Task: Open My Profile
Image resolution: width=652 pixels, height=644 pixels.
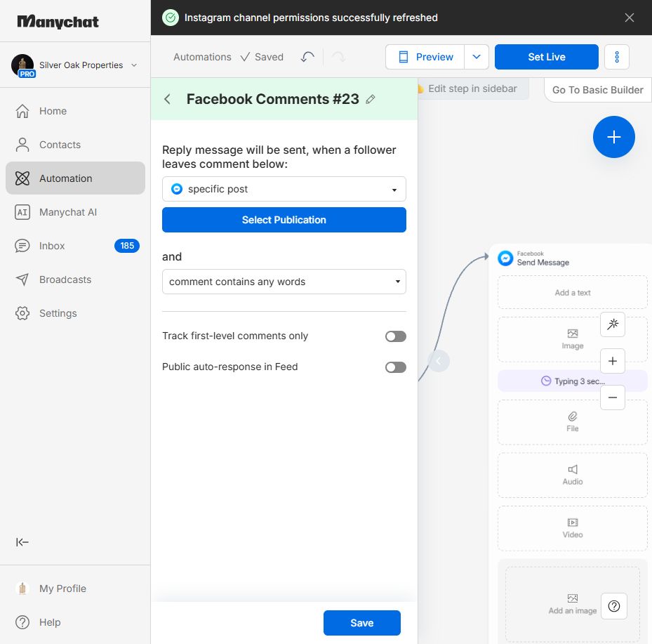Action: tap(75, 589)
